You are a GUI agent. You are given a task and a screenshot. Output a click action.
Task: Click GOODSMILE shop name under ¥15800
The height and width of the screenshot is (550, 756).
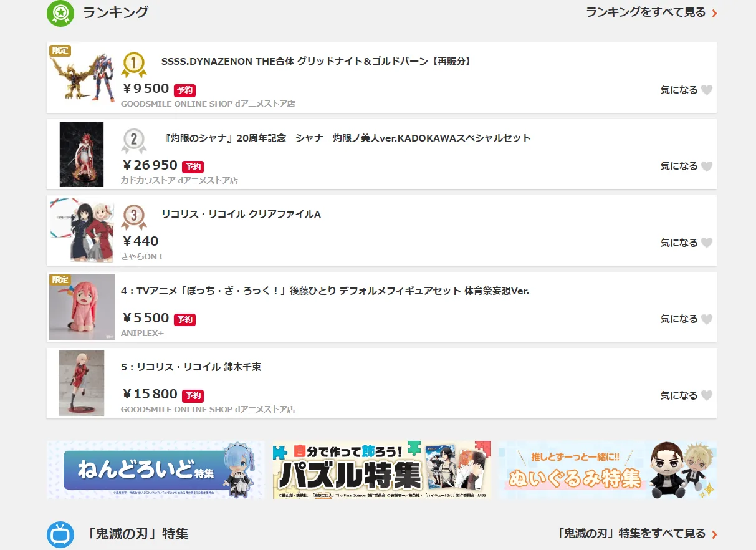(208, 410)
